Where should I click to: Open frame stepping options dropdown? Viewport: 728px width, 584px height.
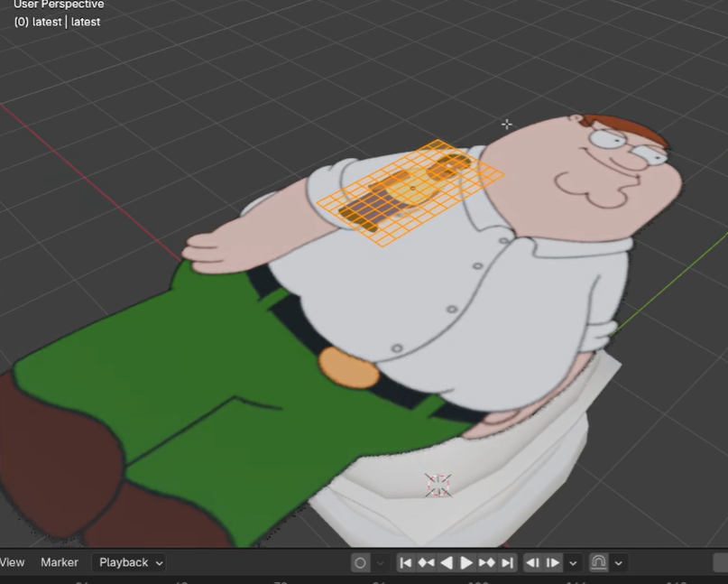pyautogui.click(x=574, y=563)
